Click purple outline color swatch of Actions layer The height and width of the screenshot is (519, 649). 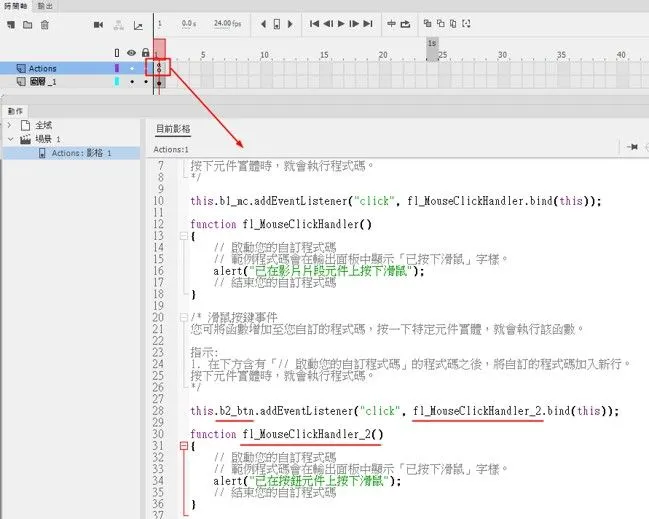tap(117, 68)
